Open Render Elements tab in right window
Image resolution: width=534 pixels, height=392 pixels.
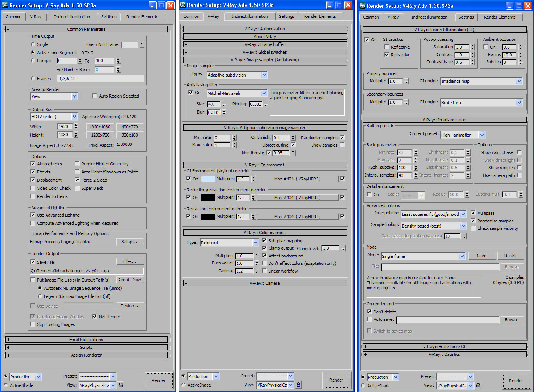point(499,17)
